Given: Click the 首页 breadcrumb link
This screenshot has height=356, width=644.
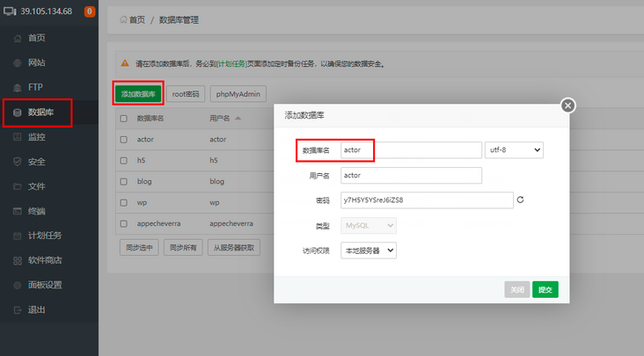Looking at the screenshot, I should pyautogui.click(x=137, y=19).
